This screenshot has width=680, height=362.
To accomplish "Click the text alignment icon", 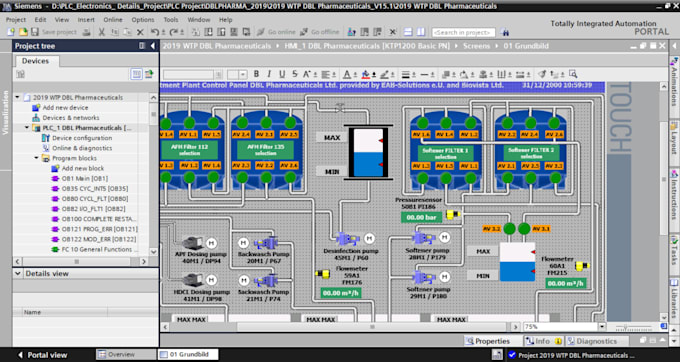I will pyautogui.click(x=326, y=74).
